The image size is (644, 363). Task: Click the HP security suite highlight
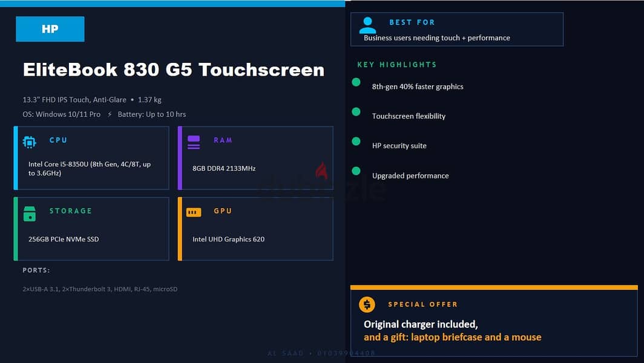pos(399,146)
